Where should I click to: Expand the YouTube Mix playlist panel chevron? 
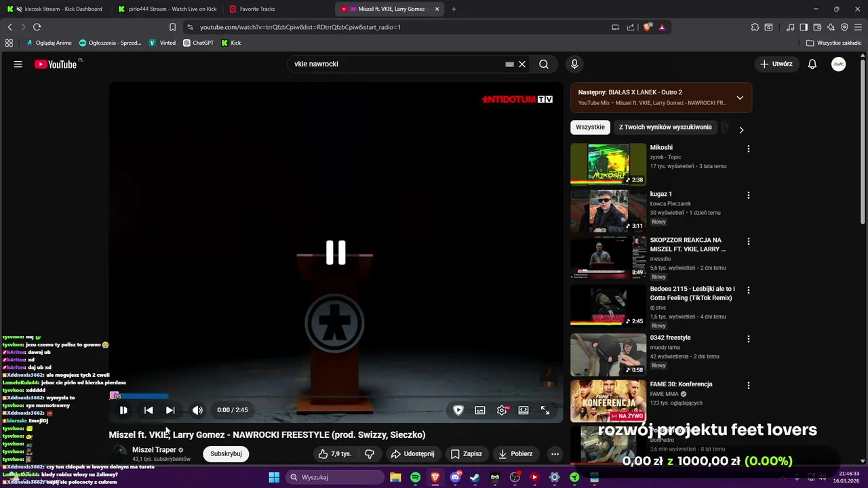pos(740,98)
